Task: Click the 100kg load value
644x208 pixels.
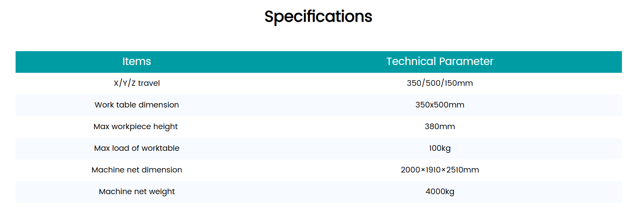Action: pos(440,148)
